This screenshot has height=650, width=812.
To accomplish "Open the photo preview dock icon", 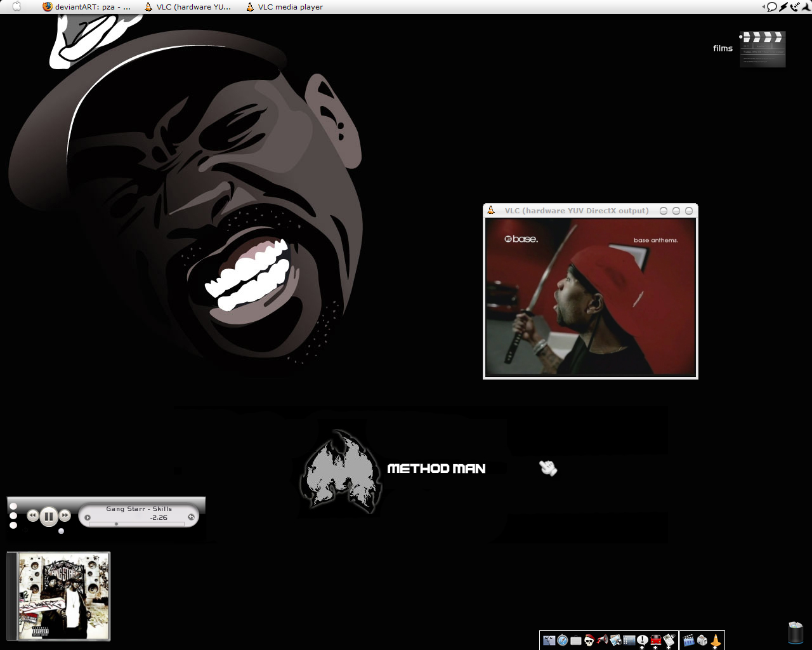I will click(x=615, y=640).
